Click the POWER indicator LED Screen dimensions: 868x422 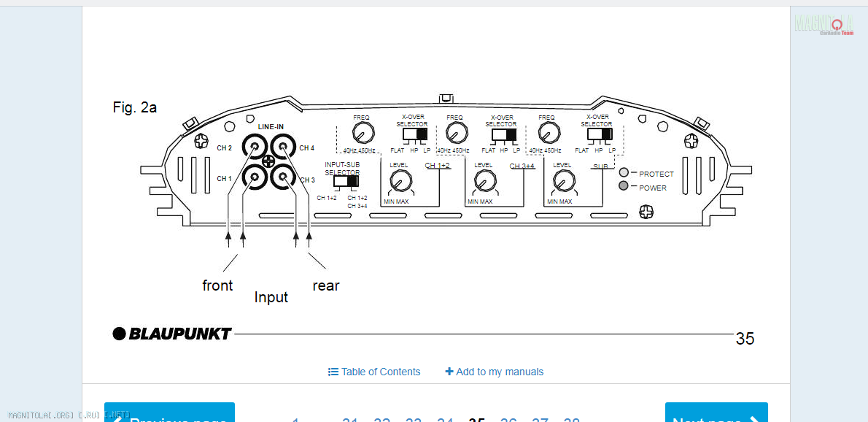624,186
